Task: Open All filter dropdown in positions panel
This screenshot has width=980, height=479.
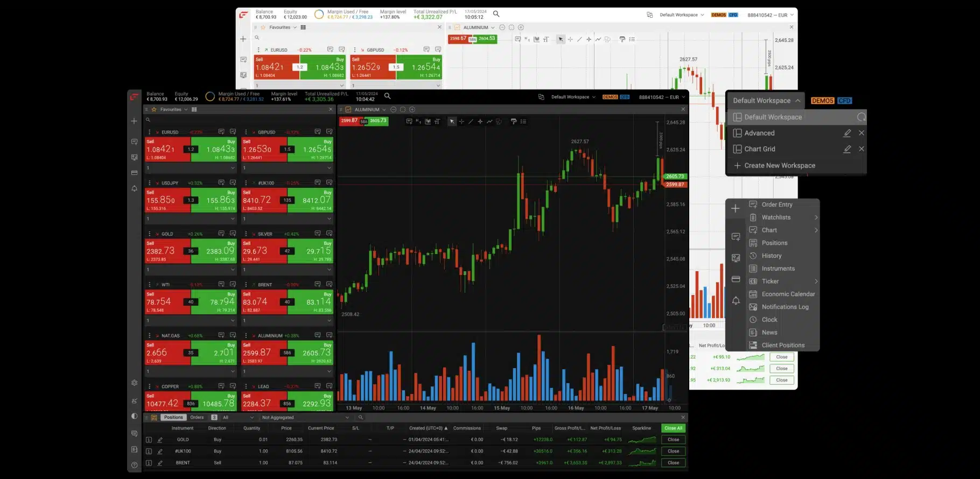Action: coord(237,417)
